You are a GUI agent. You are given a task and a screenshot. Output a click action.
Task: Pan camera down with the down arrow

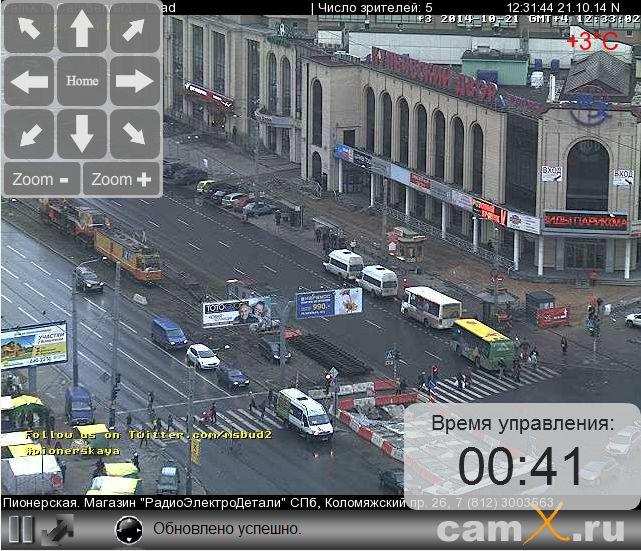(82, 134)
